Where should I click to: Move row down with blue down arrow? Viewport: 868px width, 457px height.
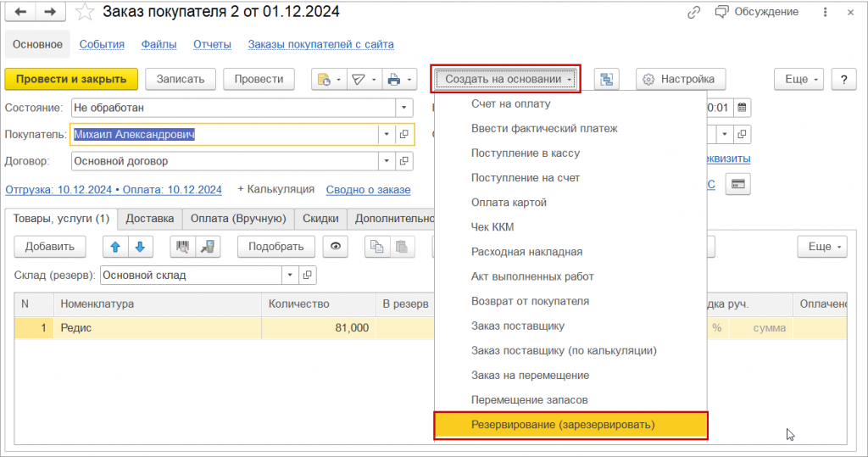coord(140,247)
